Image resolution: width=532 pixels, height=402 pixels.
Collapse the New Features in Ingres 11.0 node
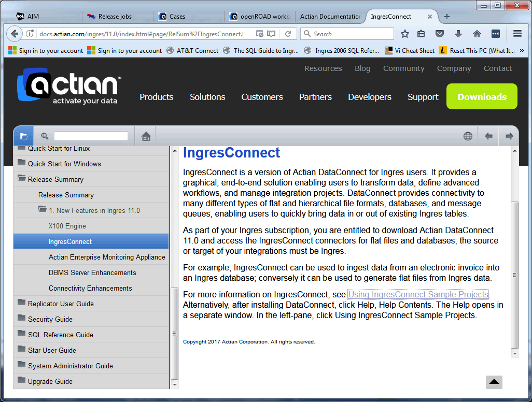coord(43,210)
